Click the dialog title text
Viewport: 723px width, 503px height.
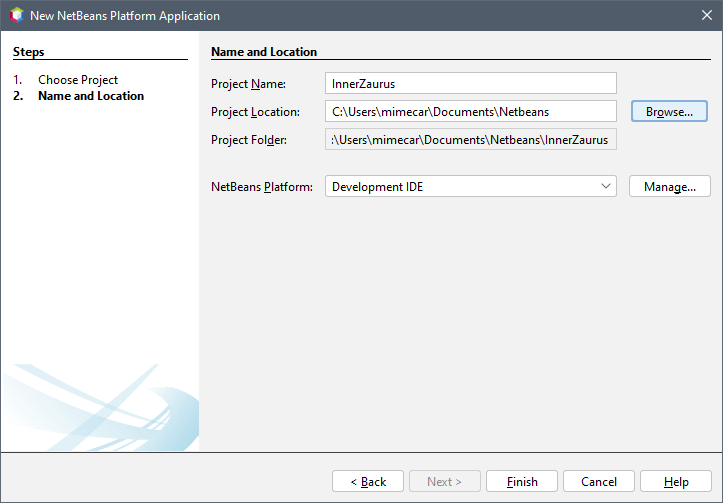click(124, 16)
